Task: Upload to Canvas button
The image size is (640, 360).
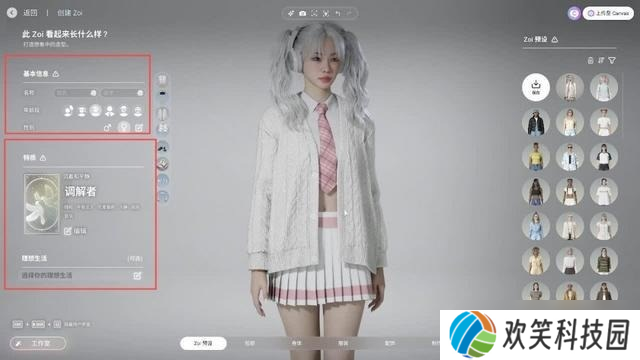Action: pos(608,13)
